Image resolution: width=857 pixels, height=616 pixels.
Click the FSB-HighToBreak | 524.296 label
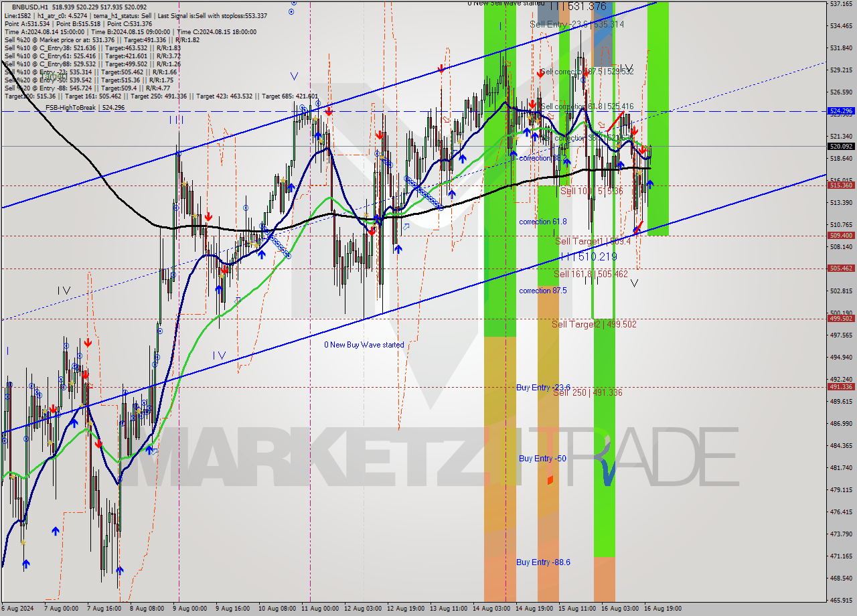click(x=85, y=107)
